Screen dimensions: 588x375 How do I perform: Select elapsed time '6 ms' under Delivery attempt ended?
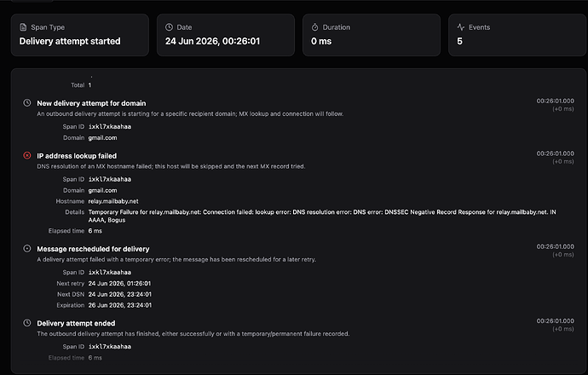(95, 358)
